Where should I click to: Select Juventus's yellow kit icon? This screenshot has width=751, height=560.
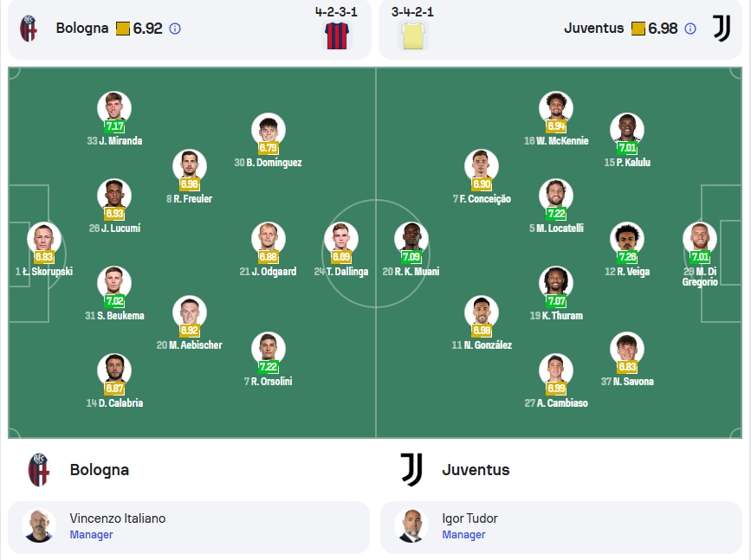pos(413,35)
